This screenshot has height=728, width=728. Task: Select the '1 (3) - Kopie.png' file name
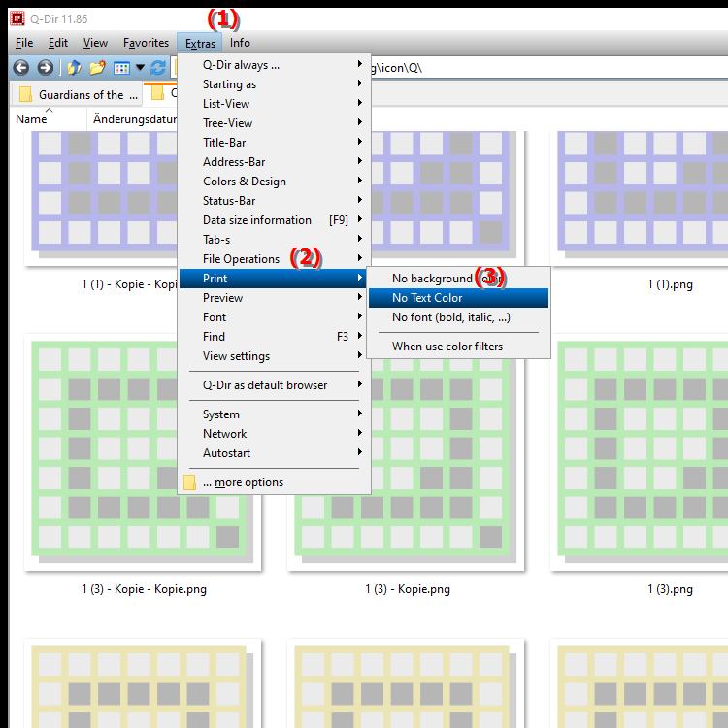(x=407, y=589)
